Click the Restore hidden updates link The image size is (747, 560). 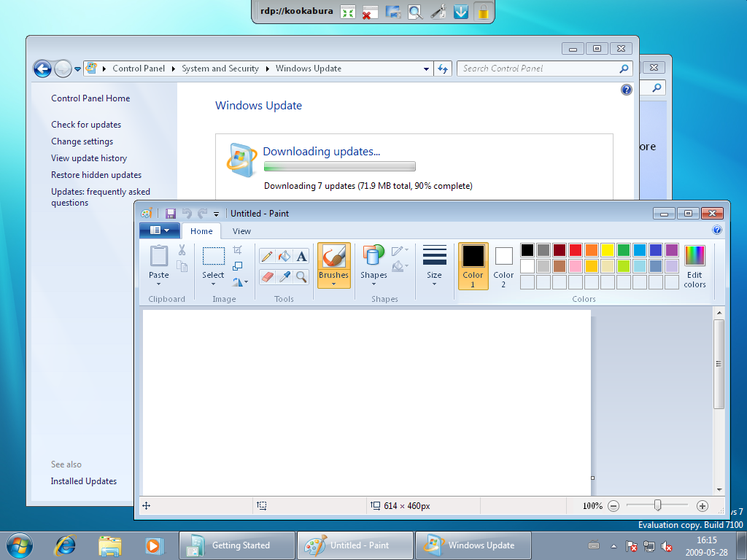pos(96,175)
